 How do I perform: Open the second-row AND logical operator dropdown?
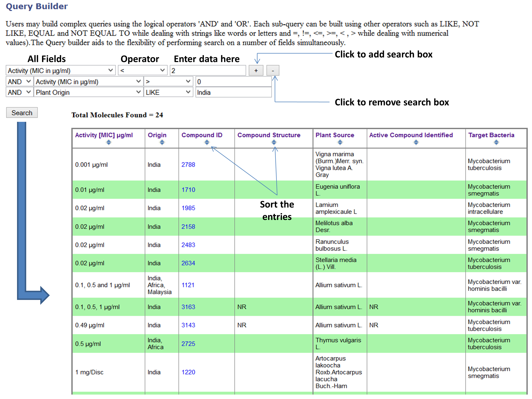[x=19, y=82]
